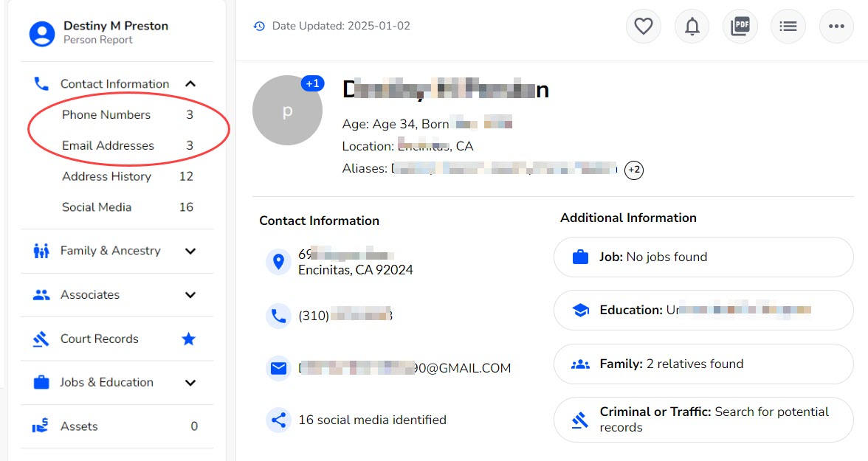The width and height of the screenshot is (868, 461).
Task: Toggle the Court Records star
Action: [189, 339]
